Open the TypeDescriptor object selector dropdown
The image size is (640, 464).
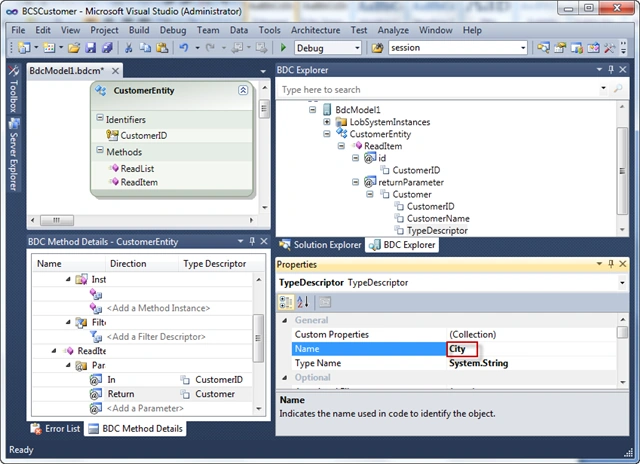click(622, 282)
